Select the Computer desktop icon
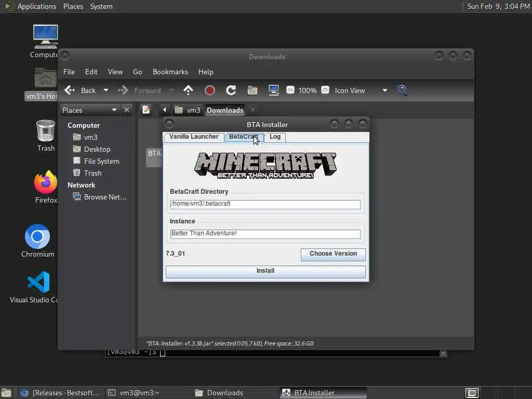Viewport: 532px width, 399px height. (x=46, y=42)
